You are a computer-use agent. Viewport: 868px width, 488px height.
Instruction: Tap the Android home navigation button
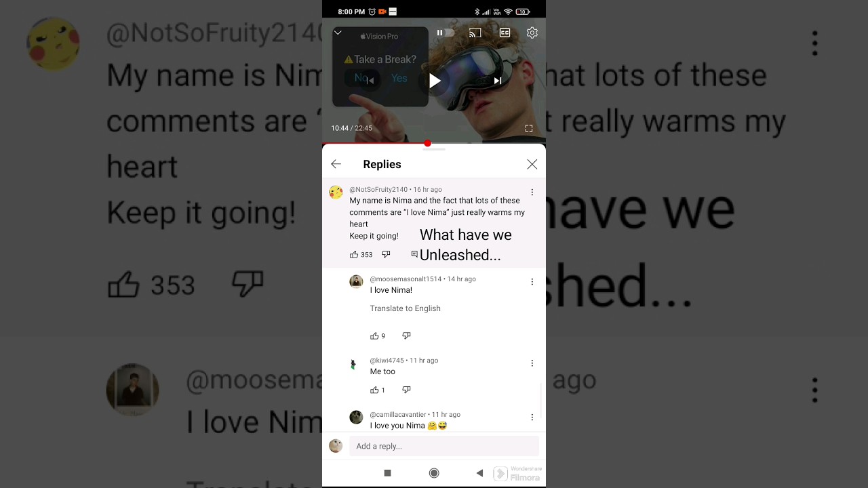pos(434,473)
